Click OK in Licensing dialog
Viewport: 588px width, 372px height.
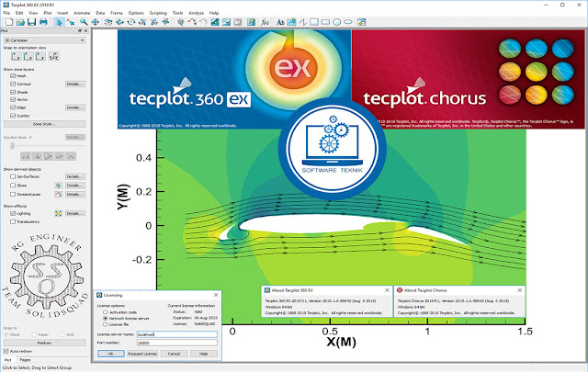click(110, 354)
